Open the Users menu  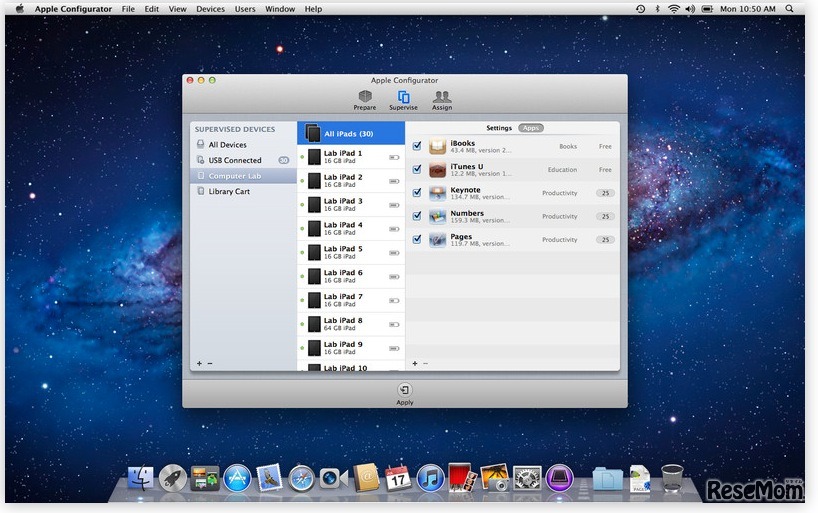pyautogui.click(x=245, y=9)
